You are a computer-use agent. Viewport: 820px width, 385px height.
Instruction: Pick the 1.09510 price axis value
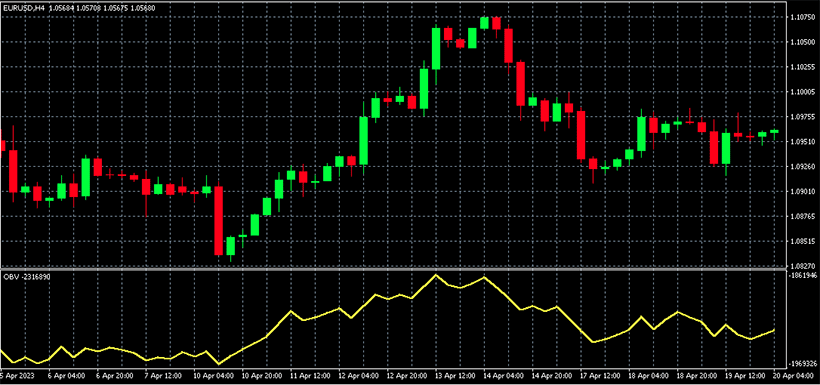coord(803,141)
